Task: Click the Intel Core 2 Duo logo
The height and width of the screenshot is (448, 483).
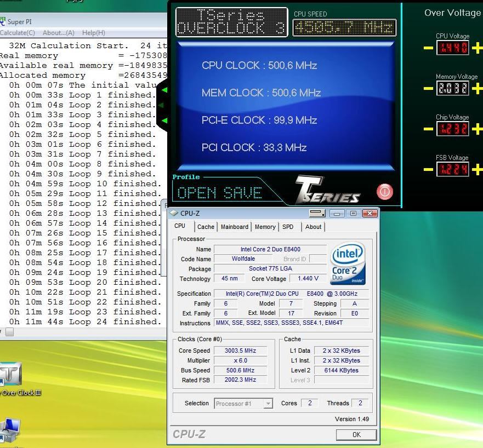Action: pos(348,263)
